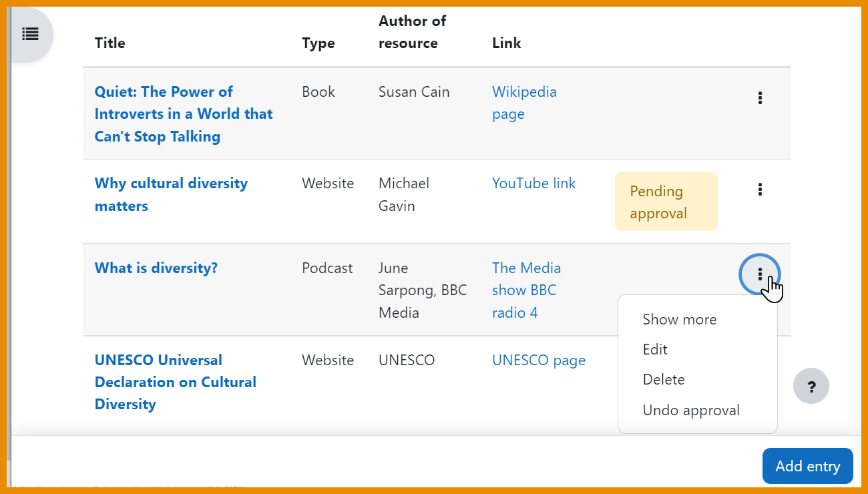The image size is (868, 494).
Task: Open actions menu for Quiet book entry
Action: 760,99
